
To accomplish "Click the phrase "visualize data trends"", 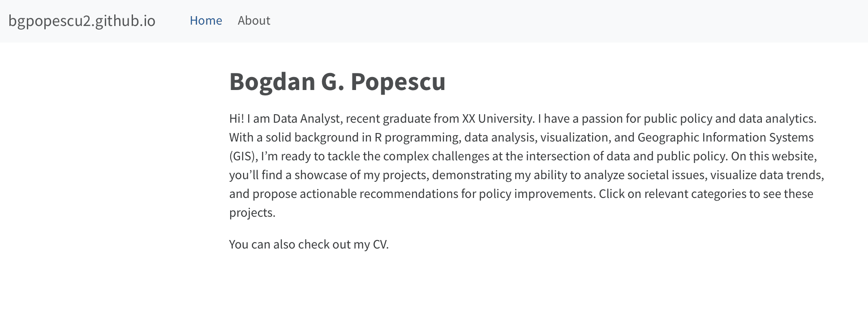I will tap(766, 175).
